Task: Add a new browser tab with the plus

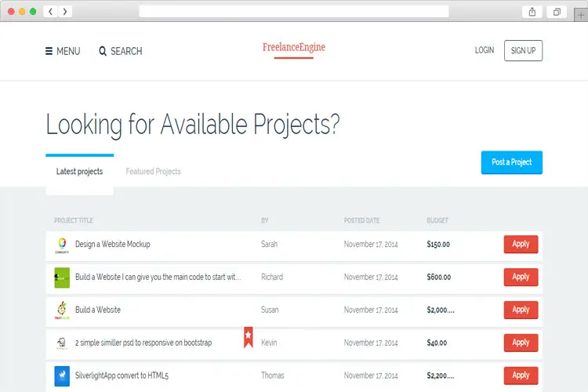Action: click(x=581, y=16)
